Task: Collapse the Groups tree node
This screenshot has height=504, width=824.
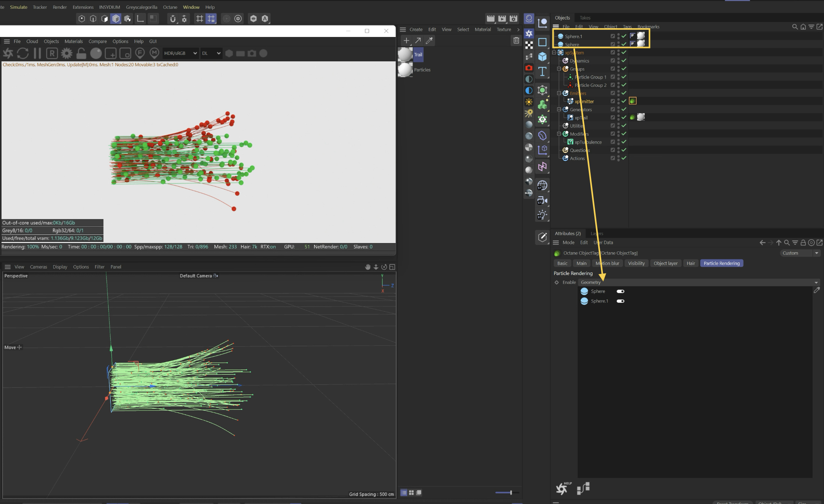Action: pyautogui.click(x=559, y=69)
